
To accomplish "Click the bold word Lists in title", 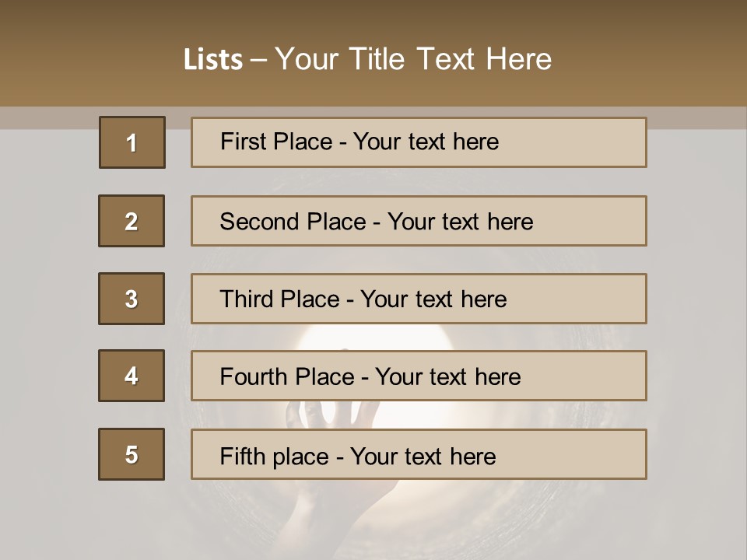I will pos(213,60).
